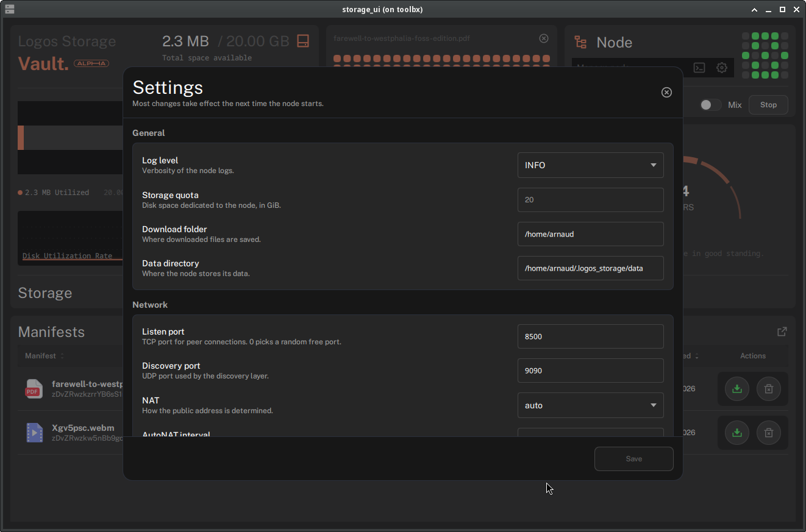Viewport: 806px width, 532px height.
Task: Select the Xgv5psc.webm file name
Action: 83,428
